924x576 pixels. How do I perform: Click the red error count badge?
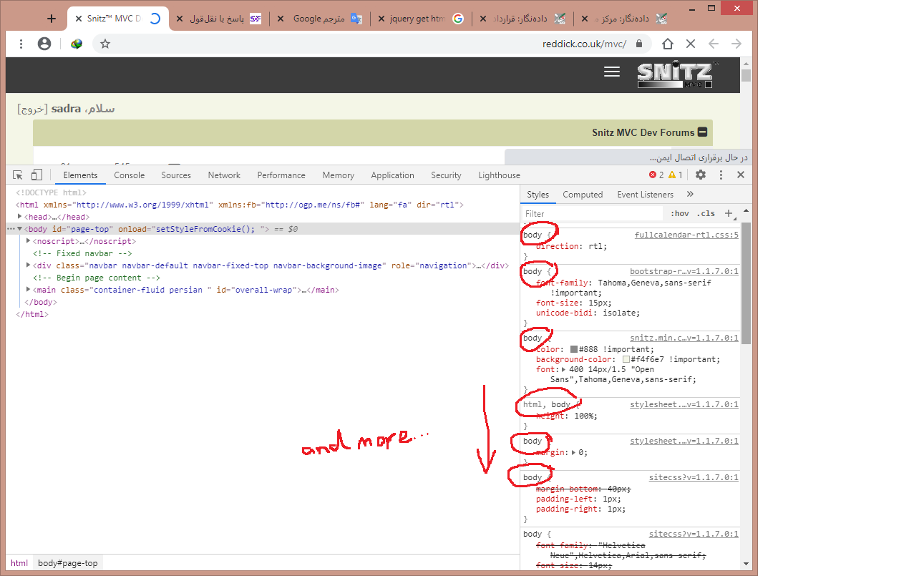click(656, 175)
